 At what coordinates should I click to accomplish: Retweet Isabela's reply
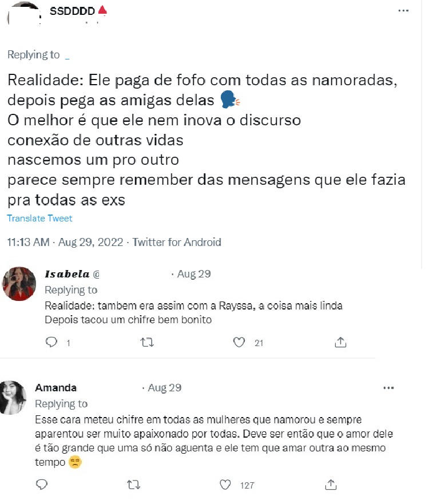coord(147,342)
